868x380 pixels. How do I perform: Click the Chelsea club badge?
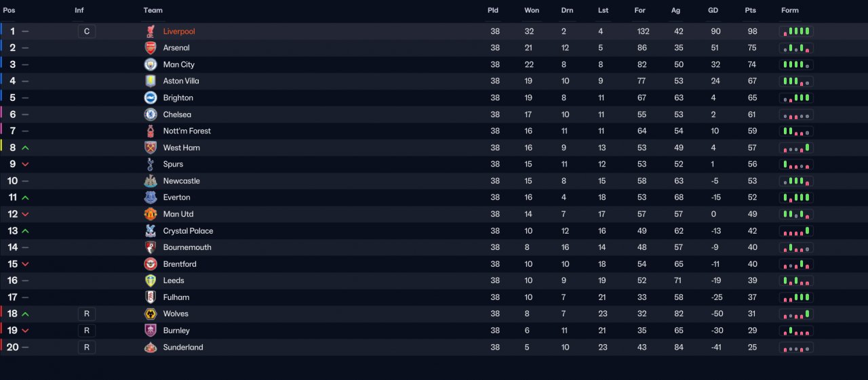[151, 114]
